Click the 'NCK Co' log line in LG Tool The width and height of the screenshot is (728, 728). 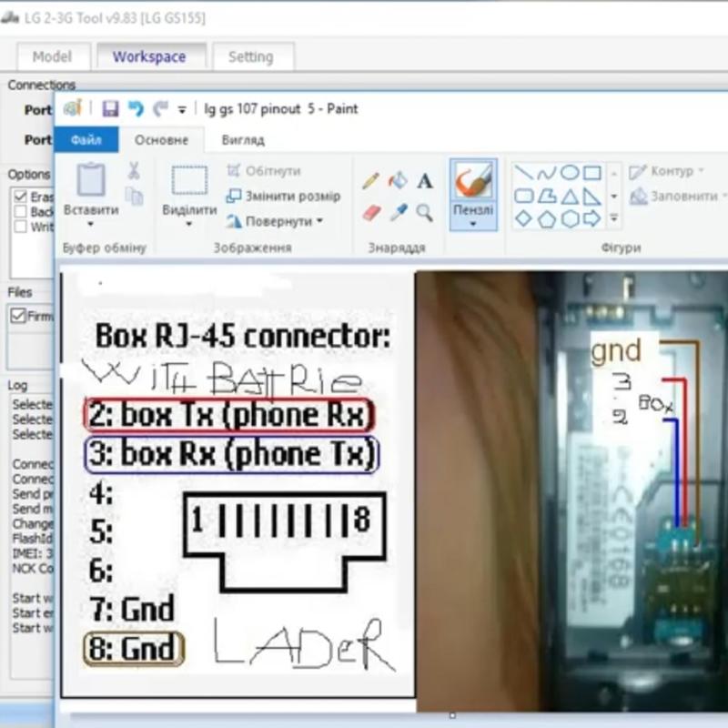point(33,568)
